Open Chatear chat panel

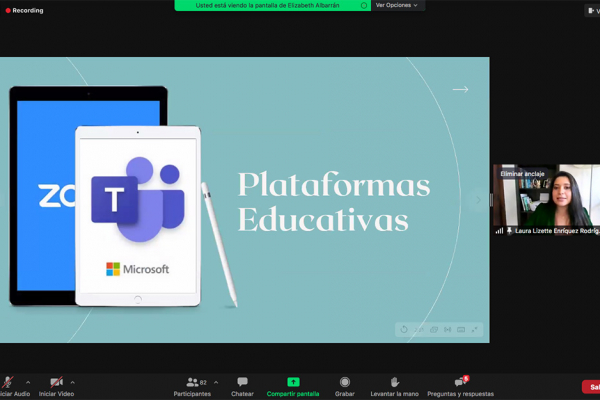click(242, 387)
